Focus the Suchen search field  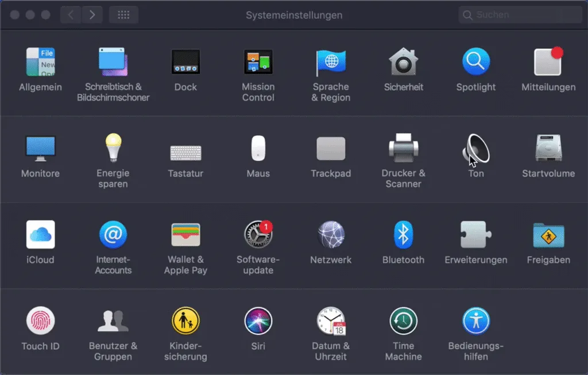click(520, 15)
